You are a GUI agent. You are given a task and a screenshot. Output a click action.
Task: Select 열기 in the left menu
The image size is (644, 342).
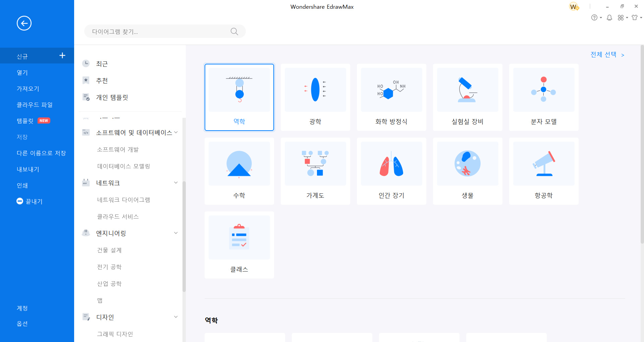(22, 72)
